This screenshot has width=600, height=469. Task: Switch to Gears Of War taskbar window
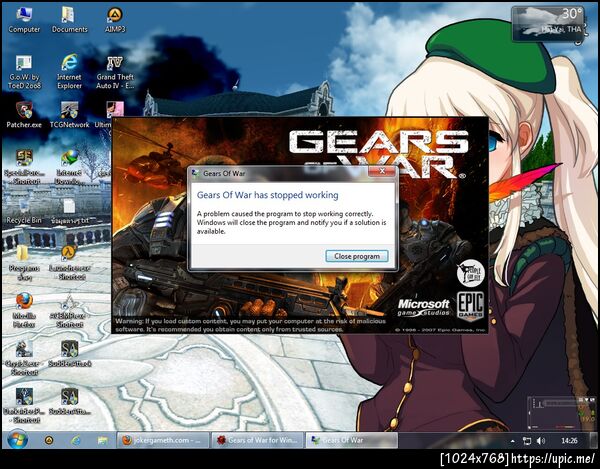point(352,440)
